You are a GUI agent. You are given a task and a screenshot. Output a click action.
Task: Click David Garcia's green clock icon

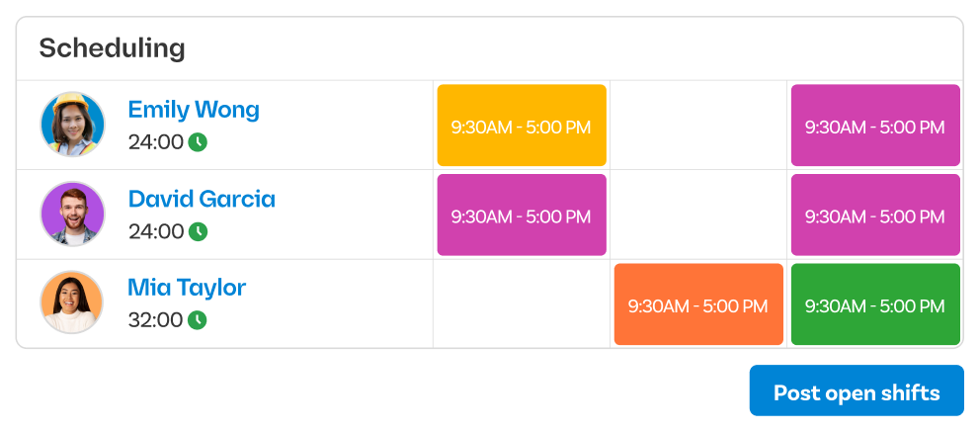pyautogui.click(x=198, y=231)
